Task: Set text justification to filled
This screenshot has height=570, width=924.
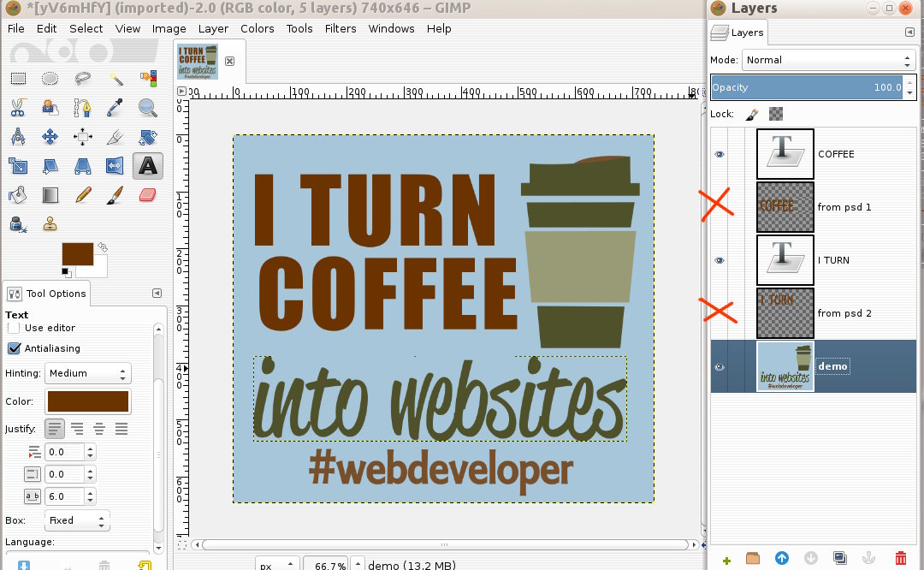Action: pyautogui.click(x=121, y=429)
